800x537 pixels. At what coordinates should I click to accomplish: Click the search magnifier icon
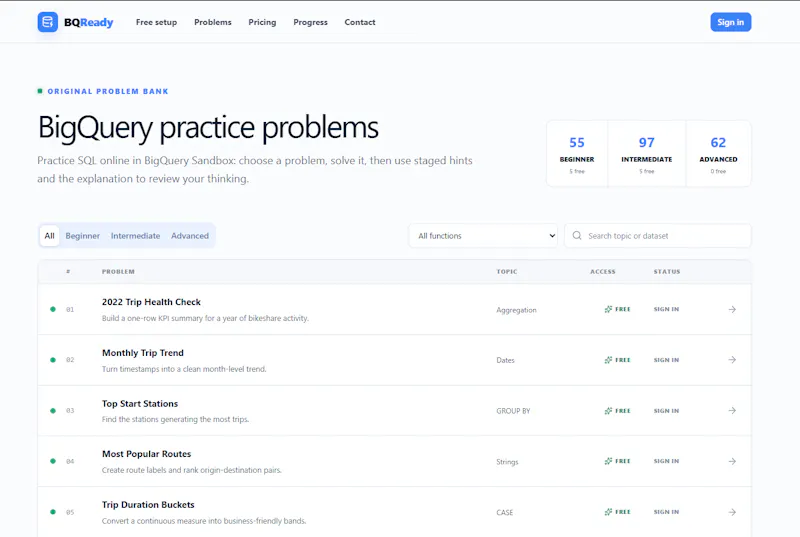click(x=577, y=236)
